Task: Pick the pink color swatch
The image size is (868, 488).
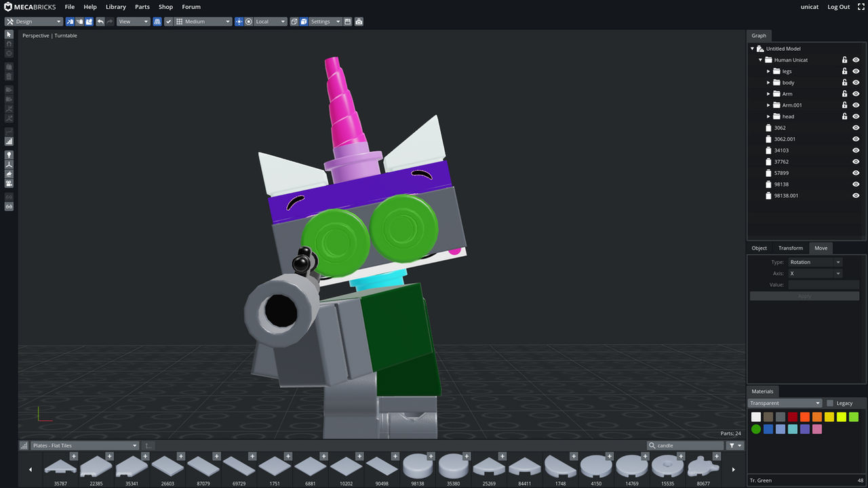Action: [817, 429]
